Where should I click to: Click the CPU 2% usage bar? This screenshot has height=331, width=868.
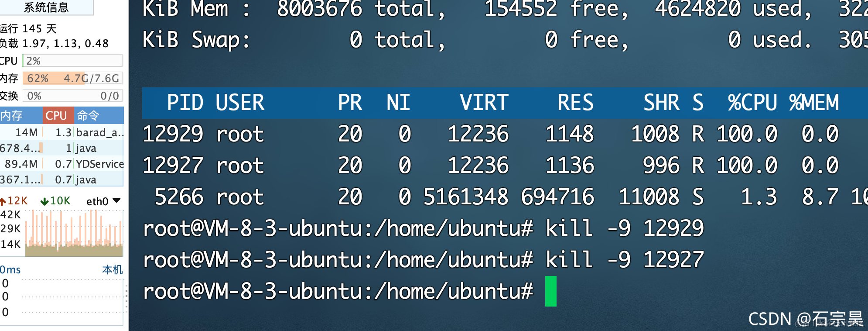click(72, 61)
